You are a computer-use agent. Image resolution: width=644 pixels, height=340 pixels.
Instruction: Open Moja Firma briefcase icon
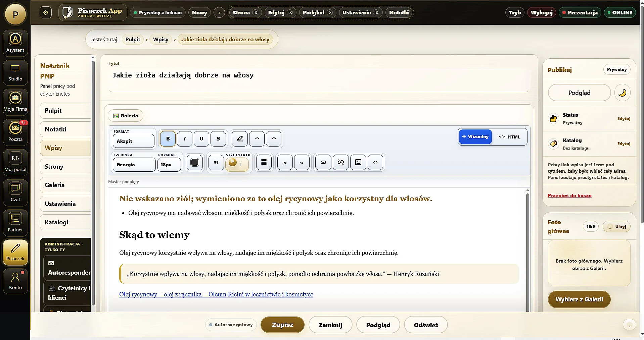click(x=15, y=102)
